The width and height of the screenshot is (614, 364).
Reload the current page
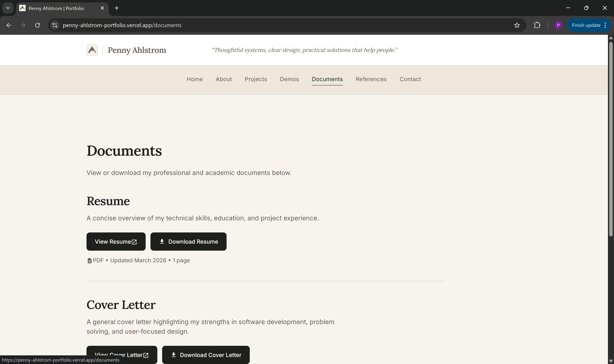[x=38, y=25]
